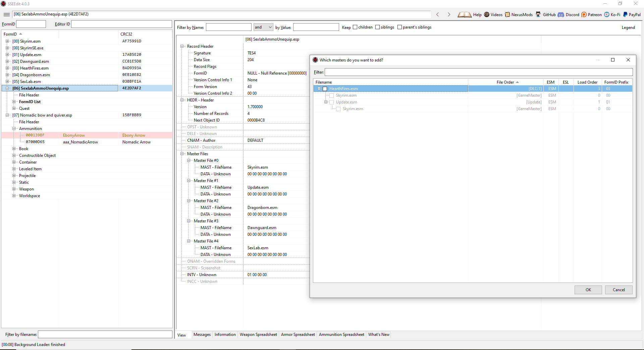The height and width of the screenshot is (350, 644).
Task: Open Patreon link icon
Action: (584, 14)
